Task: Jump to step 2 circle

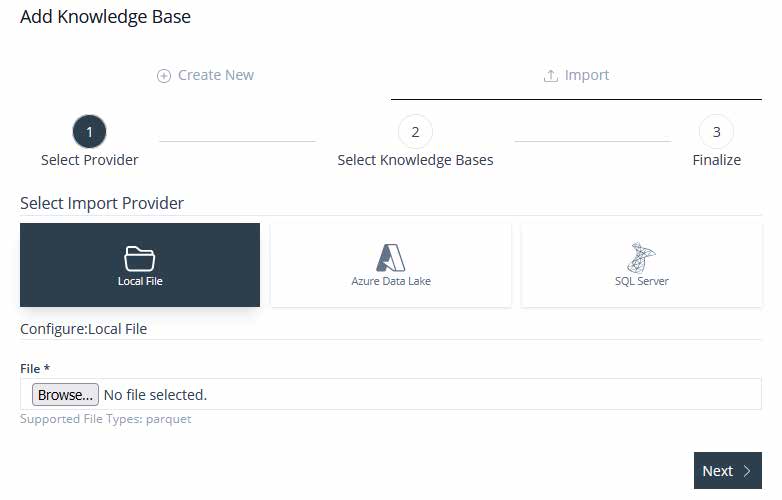Action: click(x=415, y=132)
